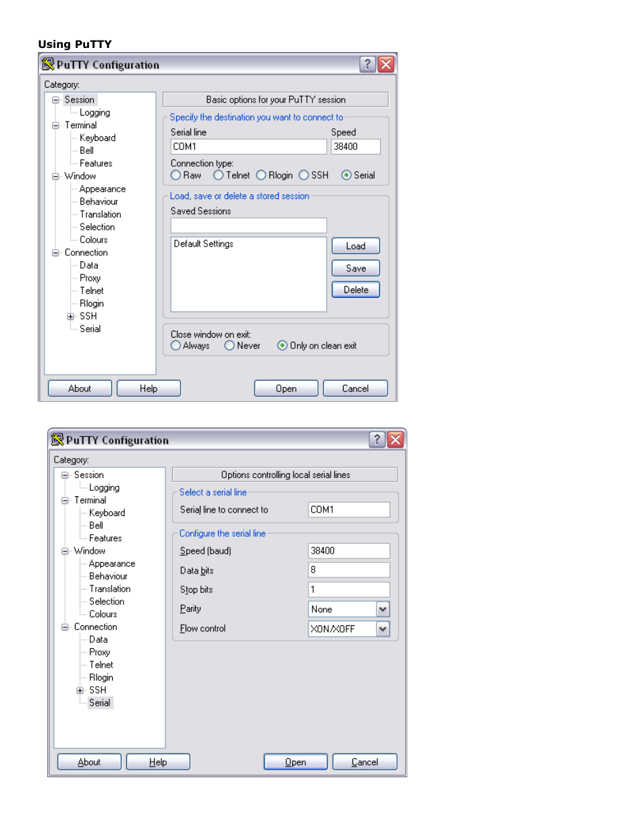Click Open in the upper window
644x834 pixels.
286,389
